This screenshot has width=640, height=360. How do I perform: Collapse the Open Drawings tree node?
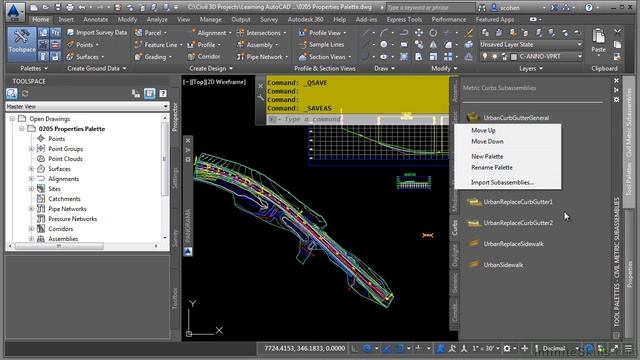click(12, 119)
